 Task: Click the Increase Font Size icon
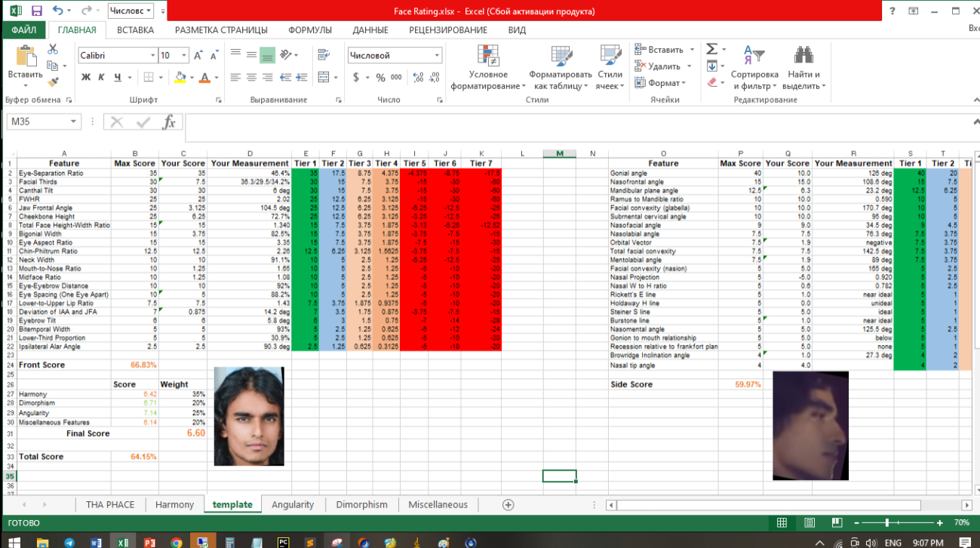tap(198, 55)
